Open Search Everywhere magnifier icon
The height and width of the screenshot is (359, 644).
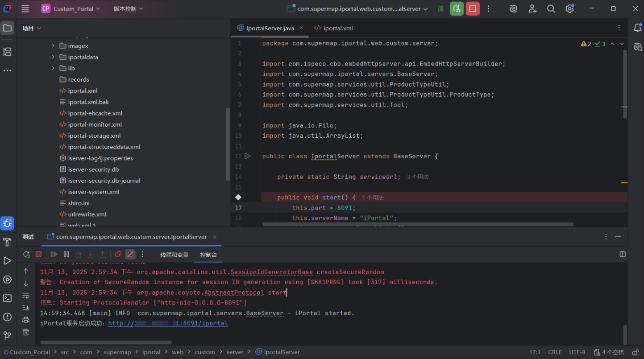point(551,8)
